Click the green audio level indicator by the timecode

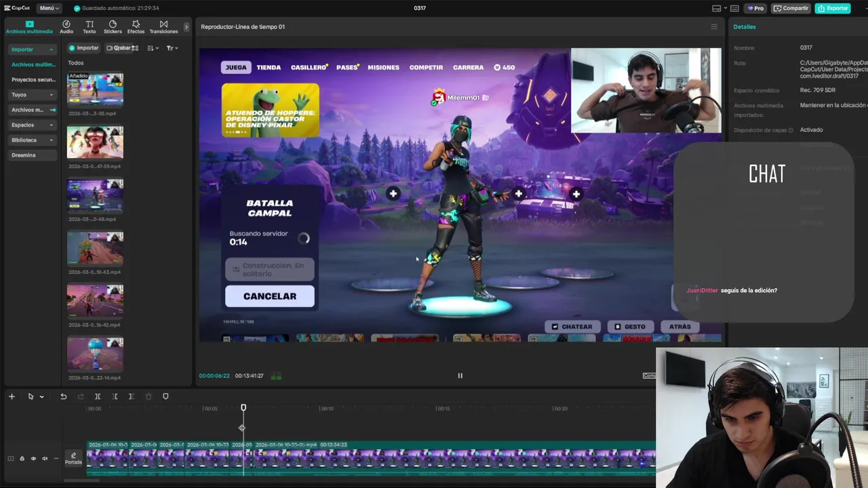pos(276,376)
